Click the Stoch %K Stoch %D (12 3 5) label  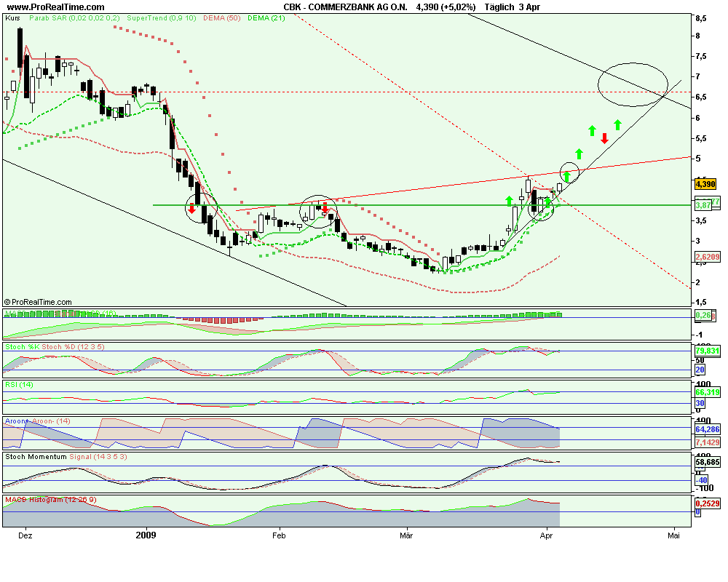coord(55,347)
